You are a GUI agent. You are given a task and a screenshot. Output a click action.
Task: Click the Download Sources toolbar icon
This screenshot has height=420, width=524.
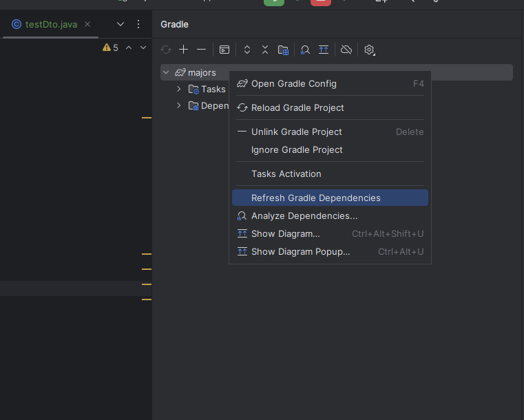(x=283, y=50)
